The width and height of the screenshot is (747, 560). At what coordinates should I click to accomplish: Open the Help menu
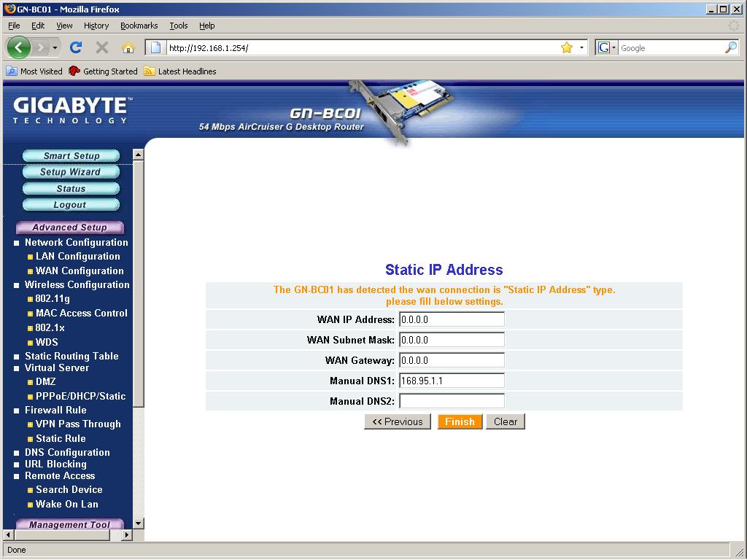pos(206,26)
